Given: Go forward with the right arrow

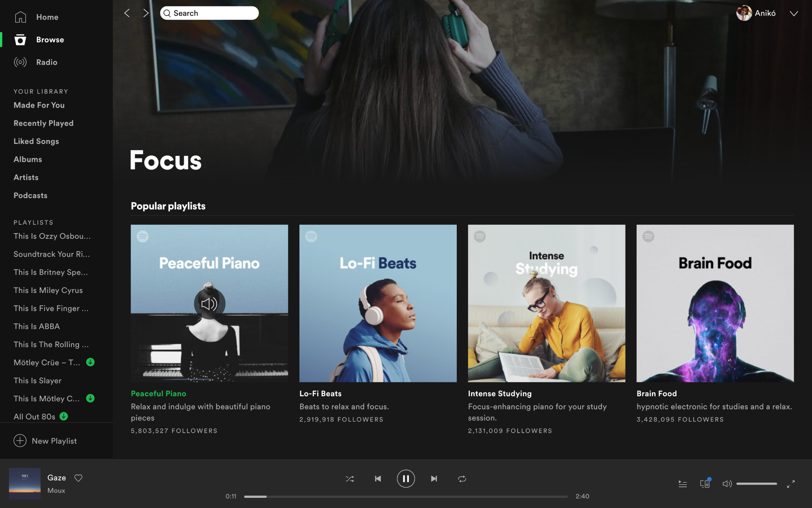Looking at the screenshot, I should click(146, 13).
